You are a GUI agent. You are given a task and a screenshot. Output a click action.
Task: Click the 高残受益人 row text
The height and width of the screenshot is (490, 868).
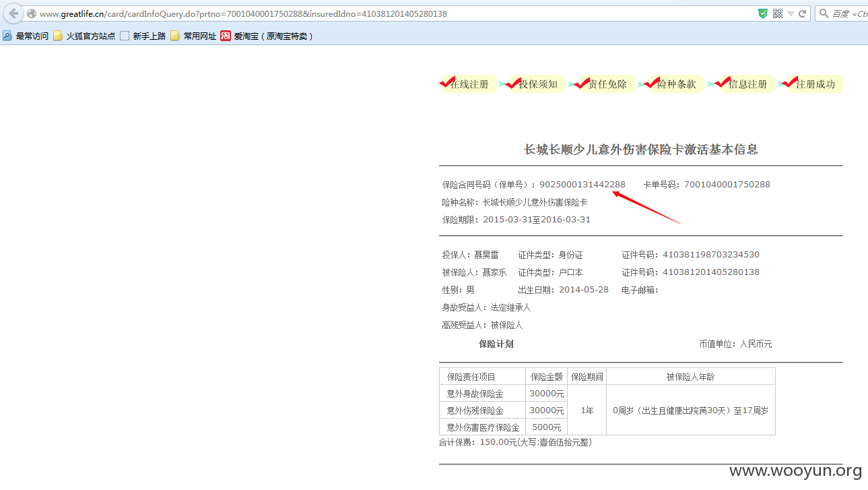482,325
